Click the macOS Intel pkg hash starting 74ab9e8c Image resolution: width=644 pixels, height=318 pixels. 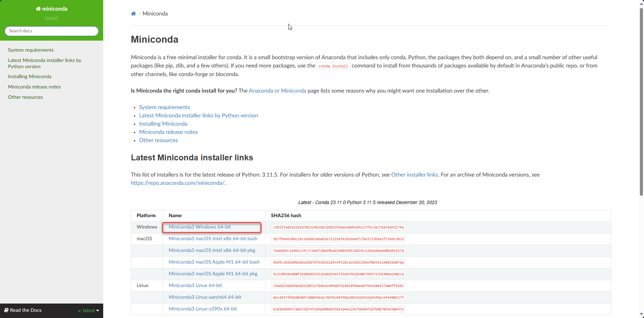[x=339, y=251]
